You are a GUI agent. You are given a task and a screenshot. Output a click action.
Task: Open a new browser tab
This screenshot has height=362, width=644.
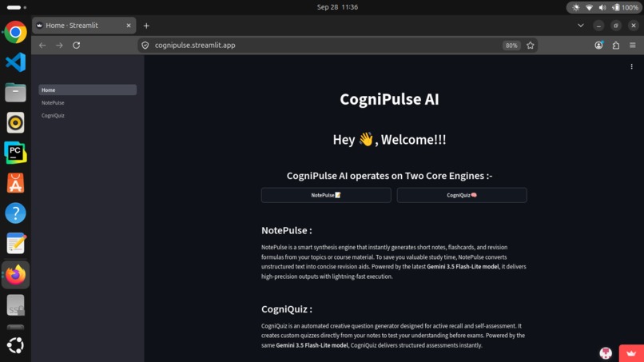coord(146,26)
